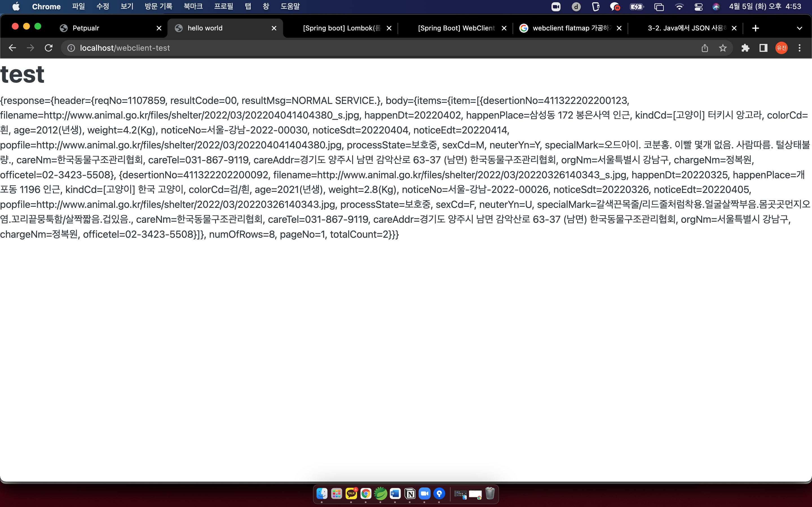Bookmark this page with the star icon
Image resolution: width=812 pixels, height=507 pixels.
[723, 48]
